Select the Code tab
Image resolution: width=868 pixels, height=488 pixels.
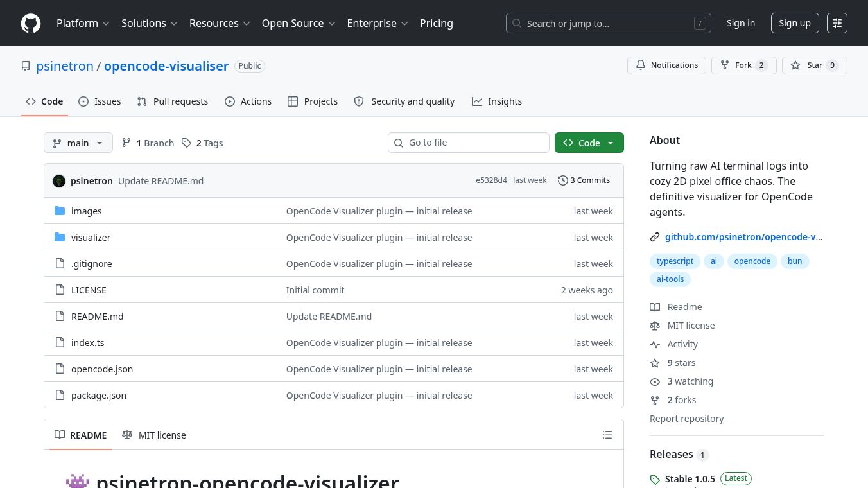(44, 101)
